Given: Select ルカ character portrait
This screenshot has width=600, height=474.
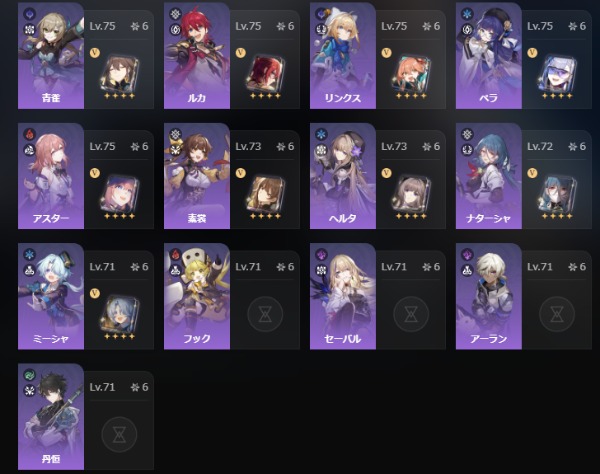Looking at the screenshot, I should click(197, 56).
